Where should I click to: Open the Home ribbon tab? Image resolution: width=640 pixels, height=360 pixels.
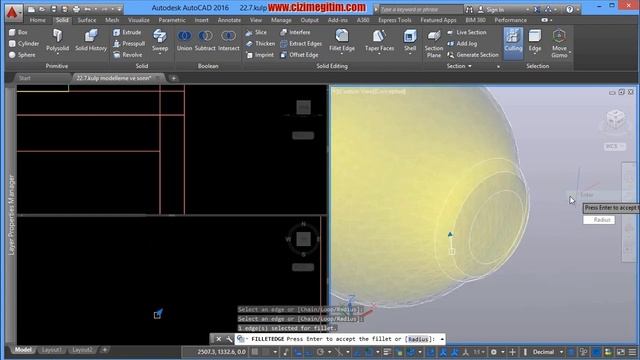pos(38,20)
